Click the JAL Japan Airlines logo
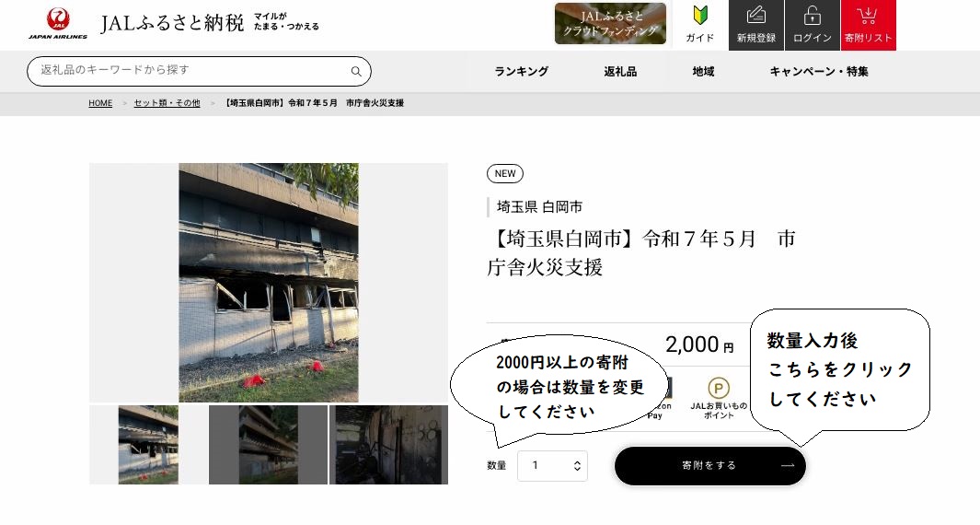Screen dimensions: 980x525 click(x=57, y=24)
